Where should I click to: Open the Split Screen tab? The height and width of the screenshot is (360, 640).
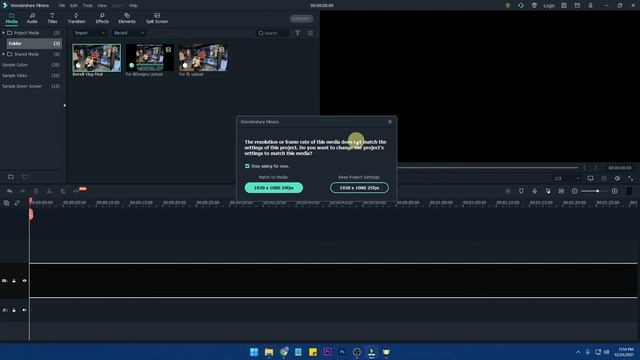(x=157, y=18)
